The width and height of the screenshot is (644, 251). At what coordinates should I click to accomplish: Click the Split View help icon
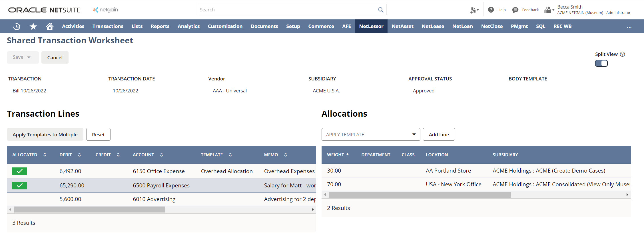[x=623, y=54]
